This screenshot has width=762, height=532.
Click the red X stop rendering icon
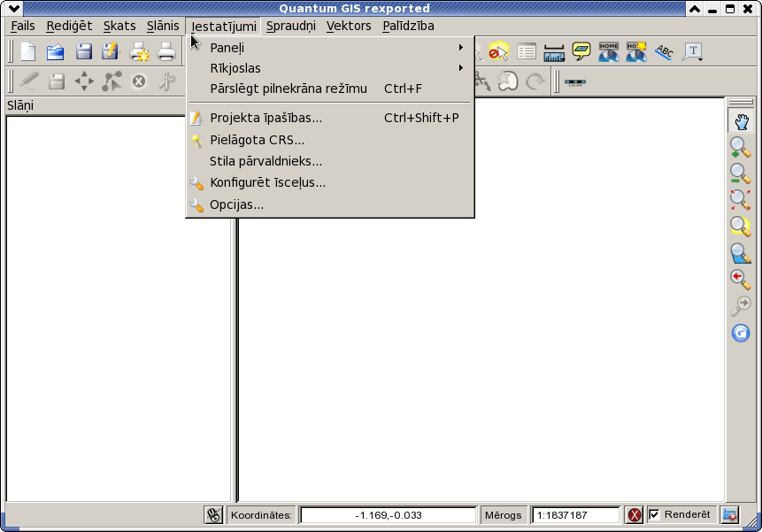click(635, 515)
